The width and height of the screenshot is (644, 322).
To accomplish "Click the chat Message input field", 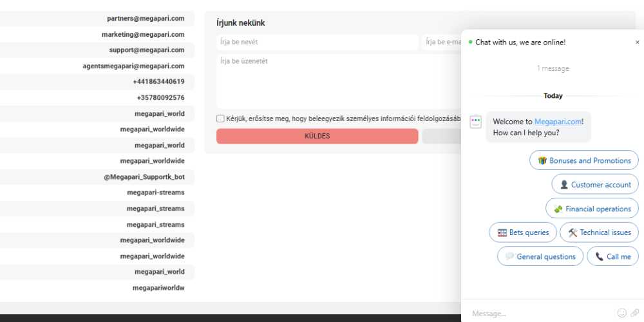I will [540, 314].
